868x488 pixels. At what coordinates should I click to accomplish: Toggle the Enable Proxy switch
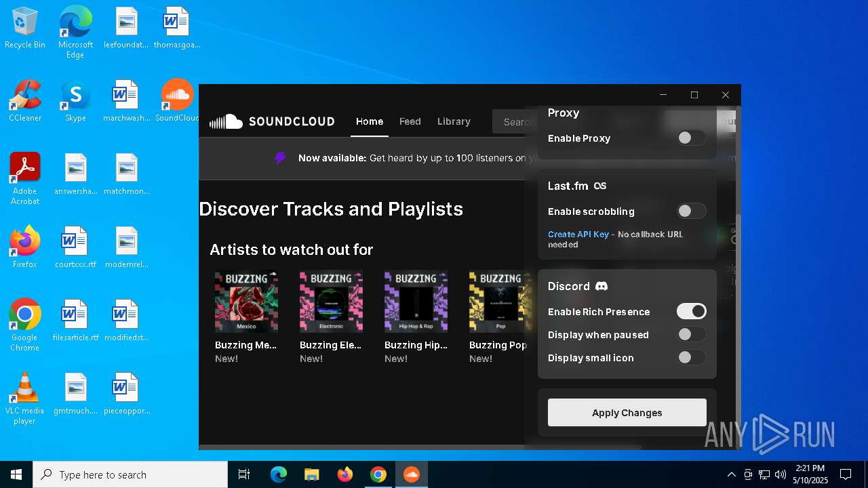tap(691, 138)
